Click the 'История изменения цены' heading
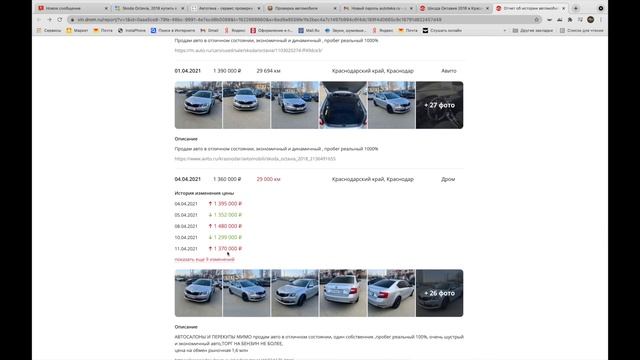Screen dimensions: 640x360 coord(204,193)
